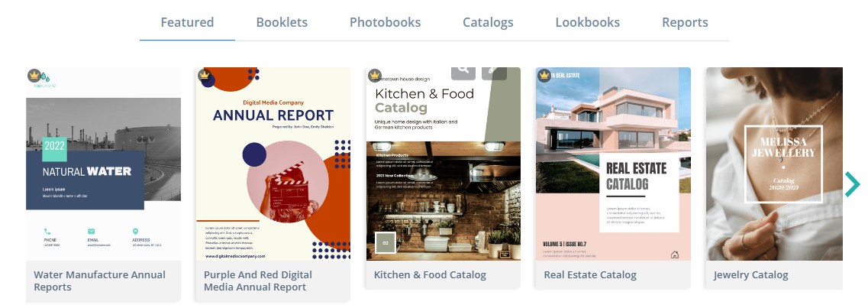
Task: Click the magnifier preview icon on Kitchen catalog
Action: pos(463,73)
